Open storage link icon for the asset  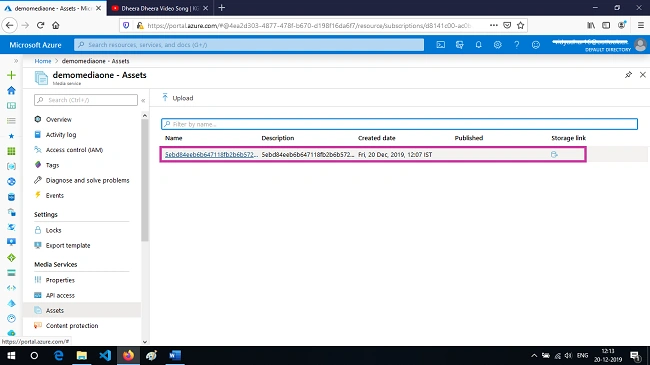554,154
